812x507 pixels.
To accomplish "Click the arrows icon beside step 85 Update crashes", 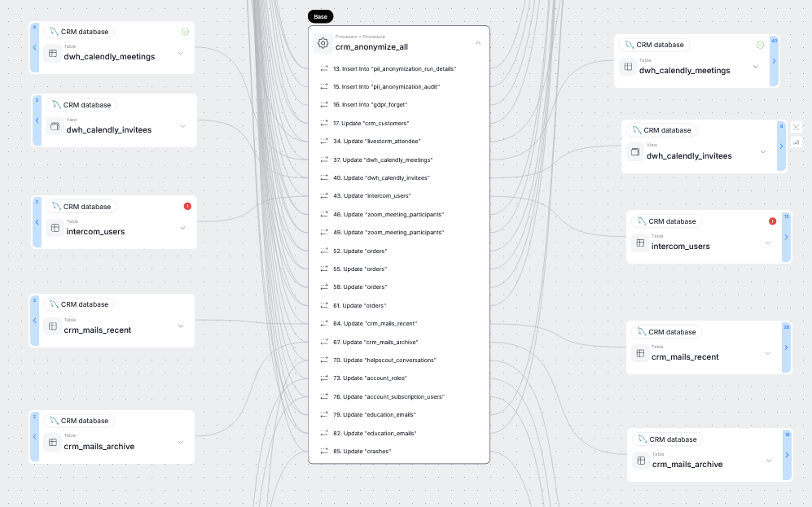I will click(x=324, y=451).
